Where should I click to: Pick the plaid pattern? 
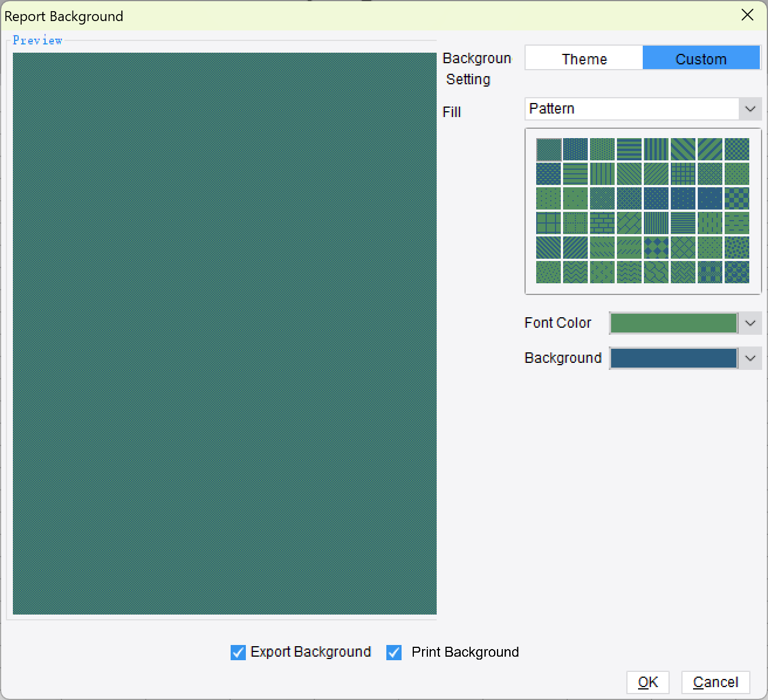pyautogui.click(x=710, y=272)
